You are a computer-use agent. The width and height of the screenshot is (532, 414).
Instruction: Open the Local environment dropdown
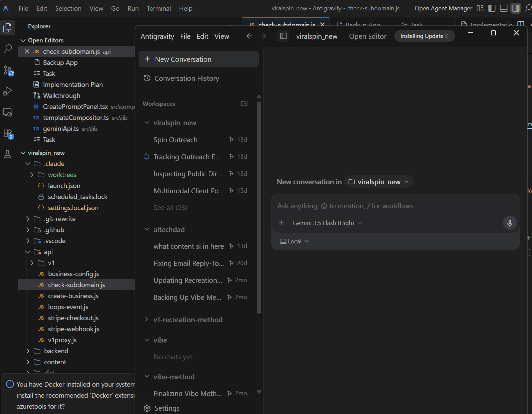(x=294, y=241)
